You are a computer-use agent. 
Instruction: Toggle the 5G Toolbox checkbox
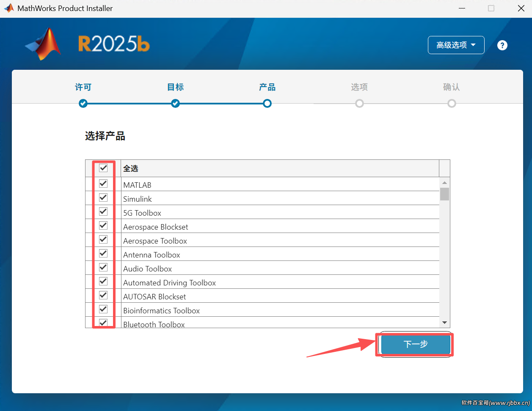(103, 211)
